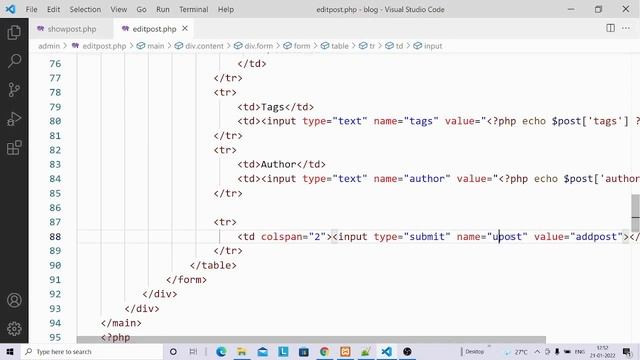Open the Source Control view
The image size is (640, 360).
click(14, 89)
